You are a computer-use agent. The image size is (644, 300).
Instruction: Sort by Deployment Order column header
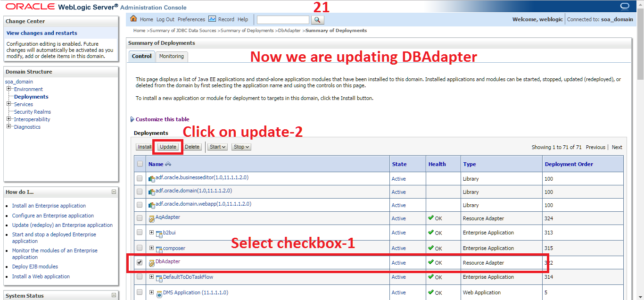pyautogui.click(x=569, y=164)
